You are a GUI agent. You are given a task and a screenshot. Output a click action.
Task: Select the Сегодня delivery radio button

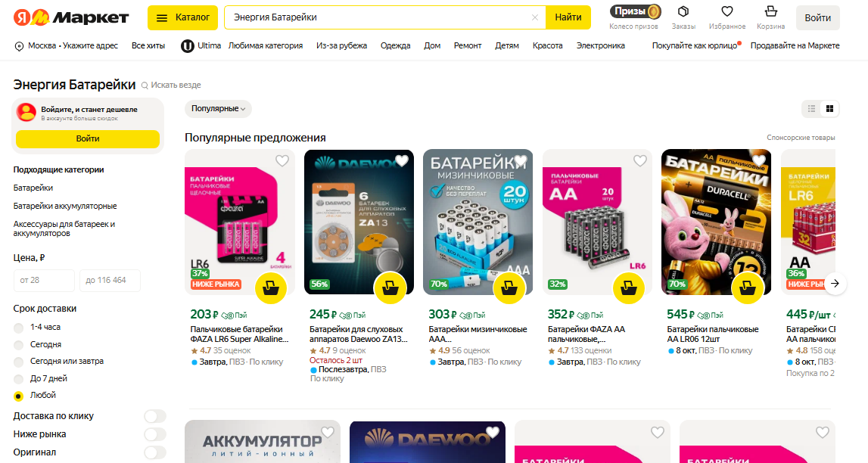(x=19, y=345)
